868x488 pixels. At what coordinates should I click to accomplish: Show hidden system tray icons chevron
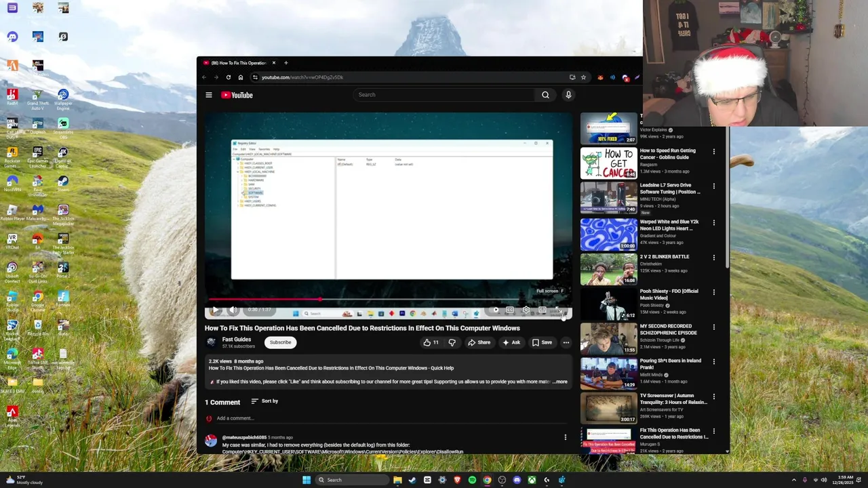pyautogui.click(x=793, y=480)
